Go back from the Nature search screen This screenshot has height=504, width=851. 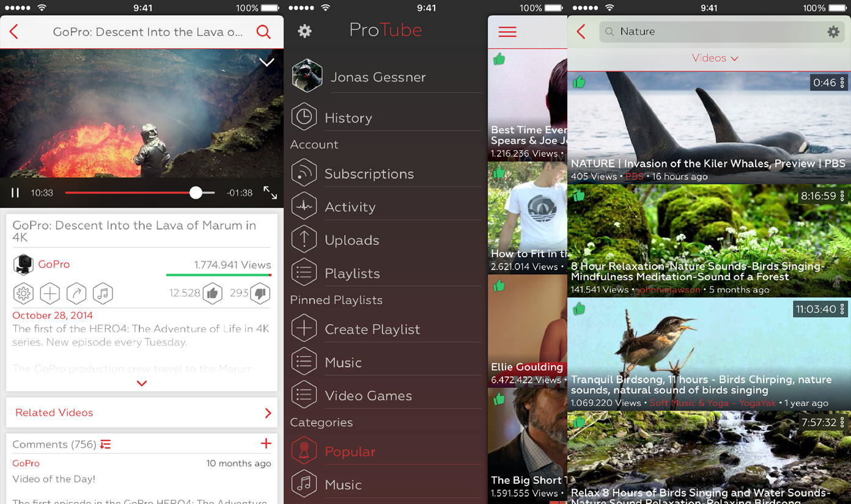[x=581, y=32]
